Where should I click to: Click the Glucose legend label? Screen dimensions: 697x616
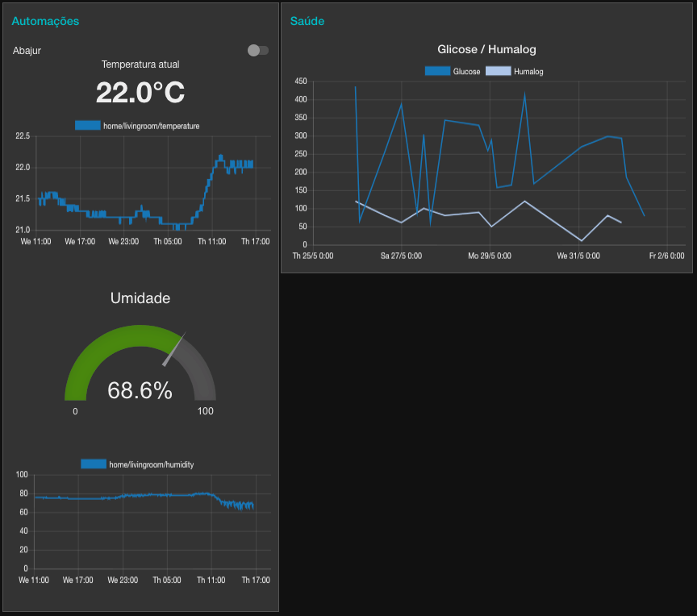(x=467, y=72)
